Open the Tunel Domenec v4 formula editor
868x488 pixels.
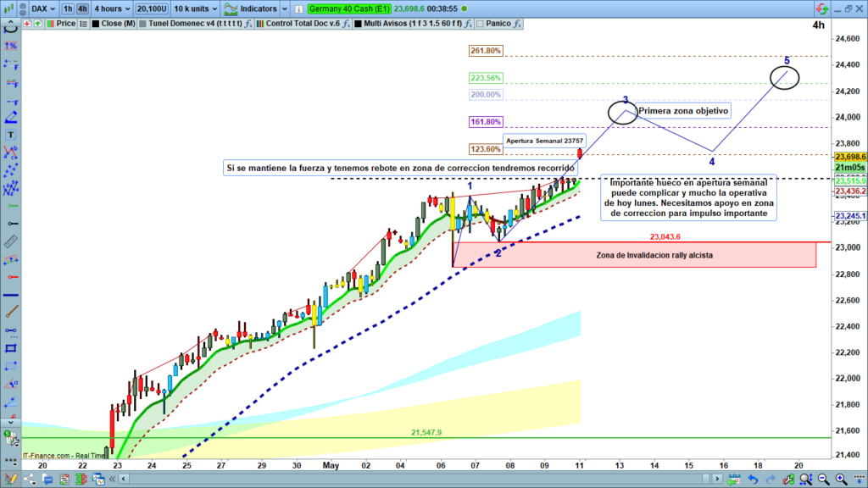click(248, 24)
